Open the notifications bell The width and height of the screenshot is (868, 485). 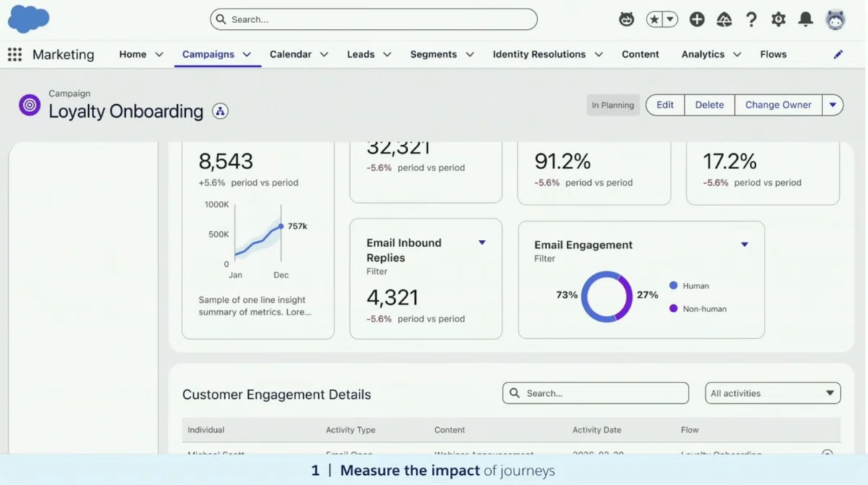(x=805, y=20)
